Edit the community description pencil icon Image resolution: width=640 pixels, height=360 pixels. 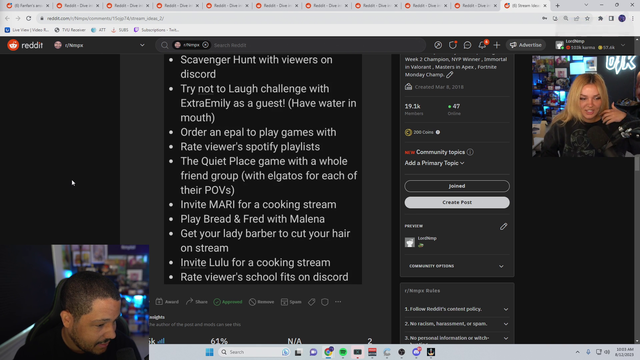[x=449, y=75]
